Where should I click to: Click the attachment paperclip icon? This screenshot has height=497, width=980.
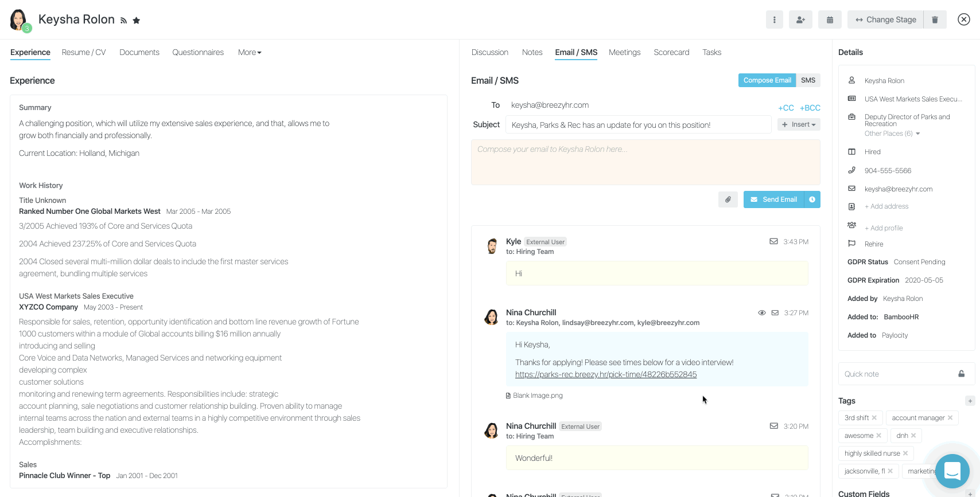(728, 199)
